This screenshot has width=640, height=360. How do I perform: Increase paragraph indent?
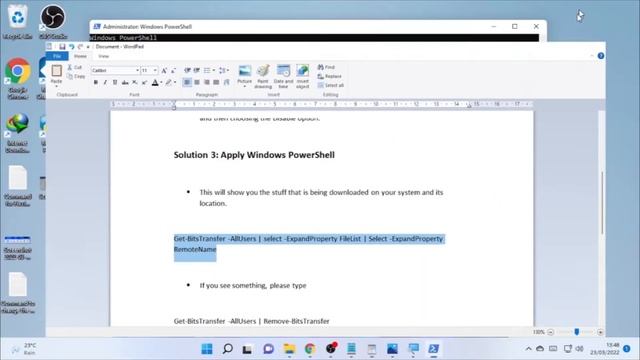[196, 71]
